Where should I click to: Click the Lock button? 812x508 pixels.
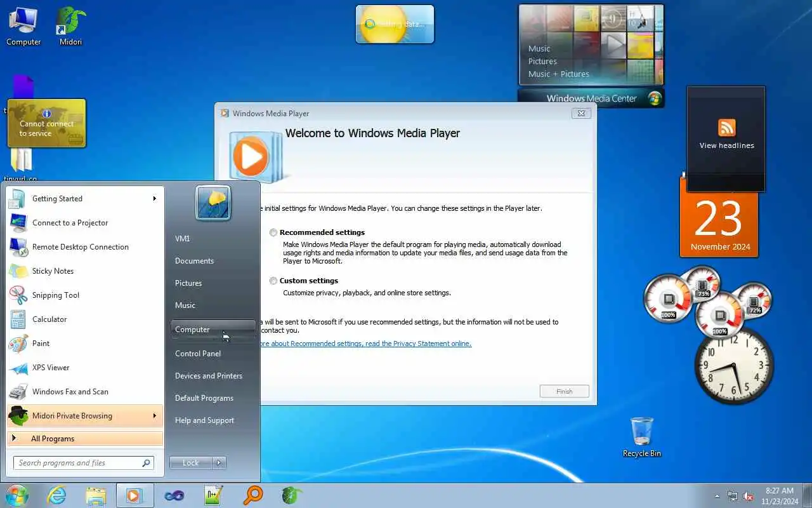click(x=191, y=463)
